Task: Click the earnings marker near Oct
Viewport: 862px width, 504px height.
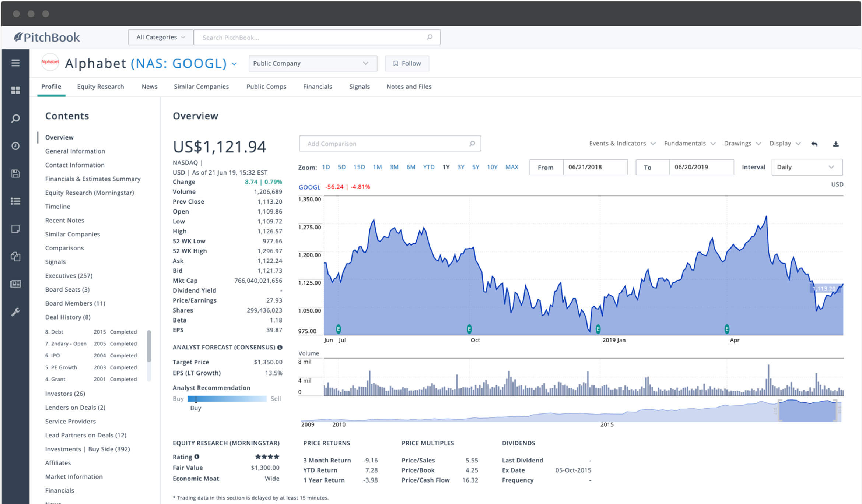Action: coord(469,329)
